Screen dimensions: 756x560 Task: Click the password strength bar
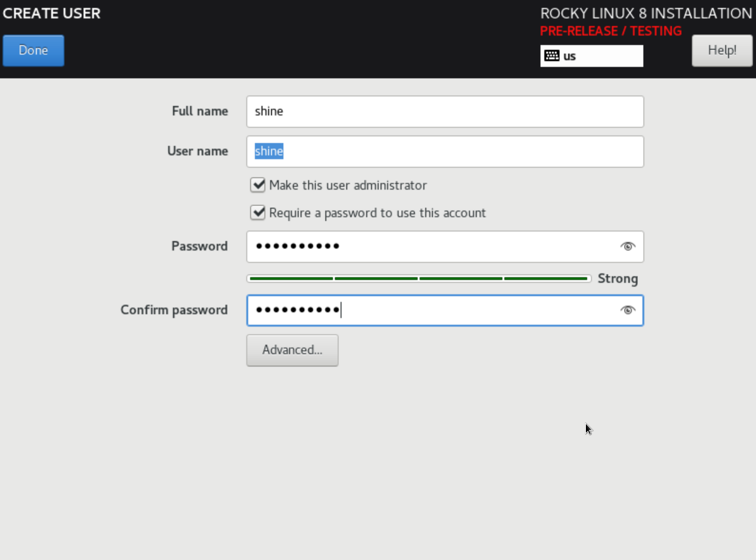pyautogui.click(x=418, y=278)
